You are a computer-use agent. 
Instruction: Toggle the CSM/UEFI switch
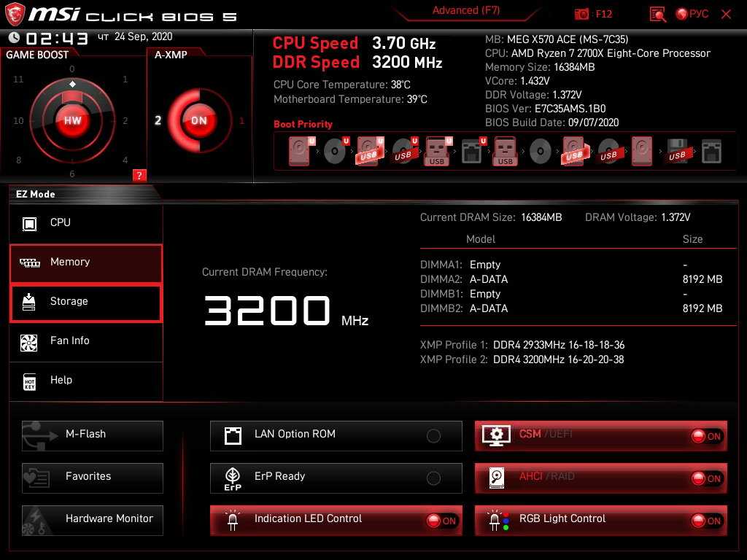706,436
